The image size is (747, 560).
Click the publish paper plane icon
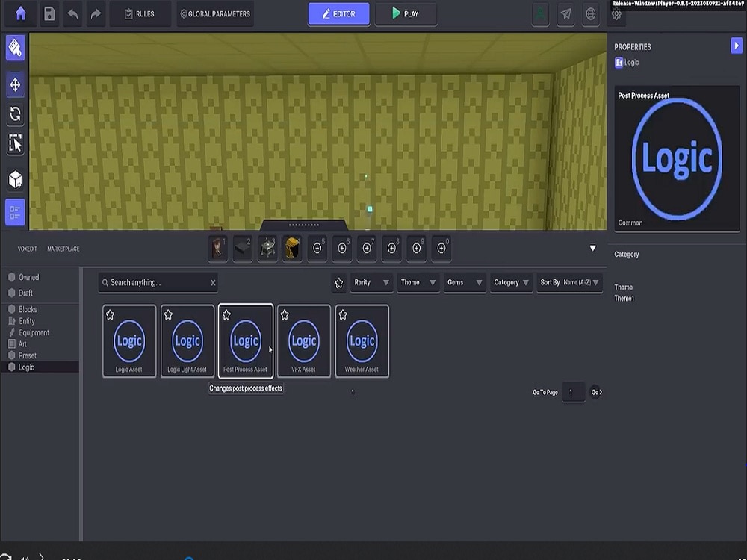pos(565,14)
